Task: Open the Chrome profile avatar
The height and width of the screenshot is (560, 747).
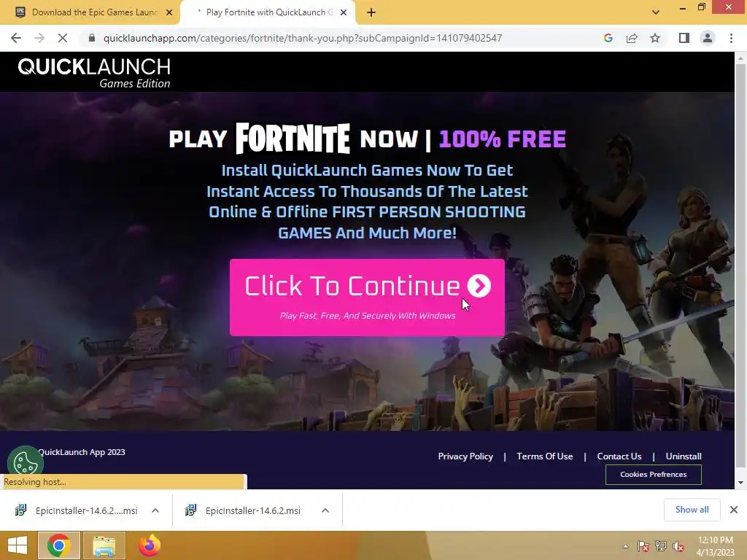Action: pos(708,38)
